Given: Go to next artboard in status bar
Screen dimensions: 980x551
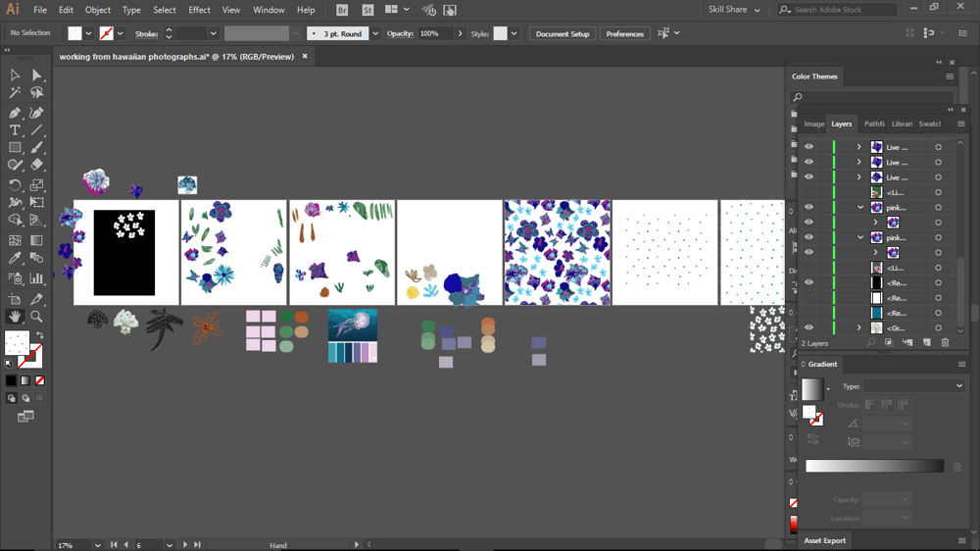Looking at the screenshot, I should 185,545.
